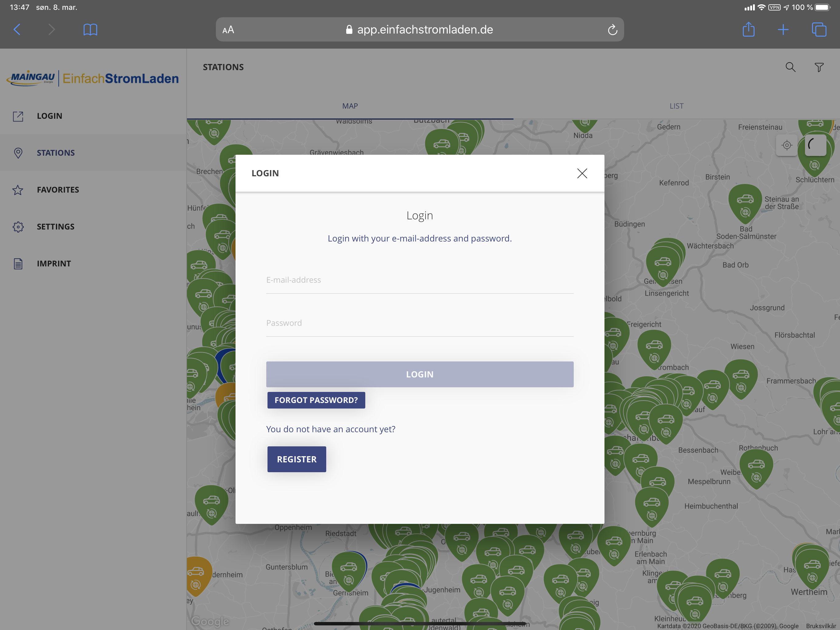This screenshot has height=630, width=840.
Task: Click the locate-me crosshair button on map
Action: [787, 145]
